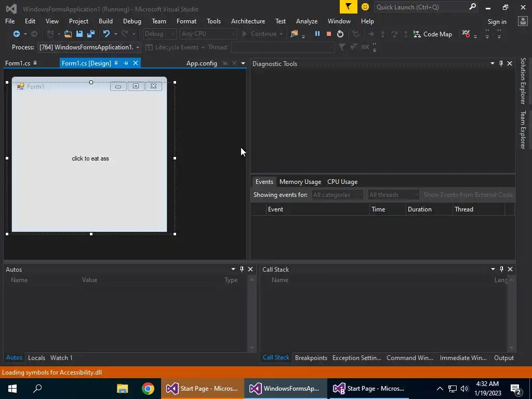The image size is (532, 399).
Task: Switch to the CPU Usage tab
Action: pos(342,181)
